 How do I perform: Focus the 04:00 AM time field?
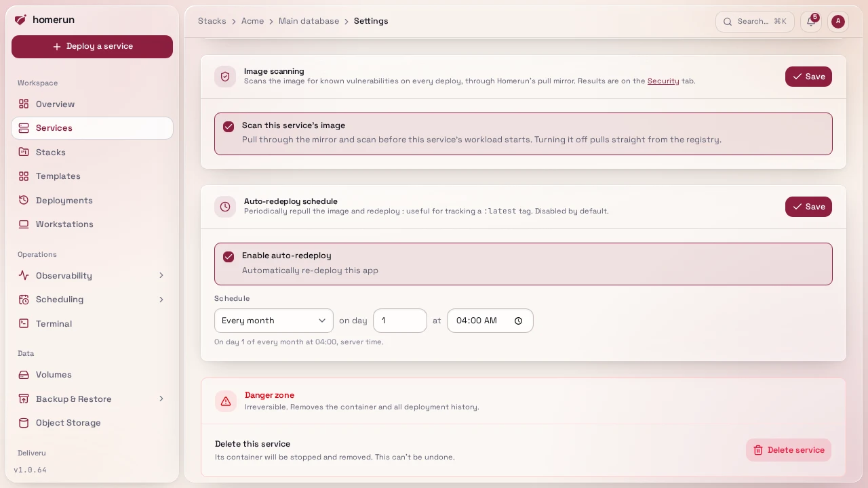tap(490, 321)
